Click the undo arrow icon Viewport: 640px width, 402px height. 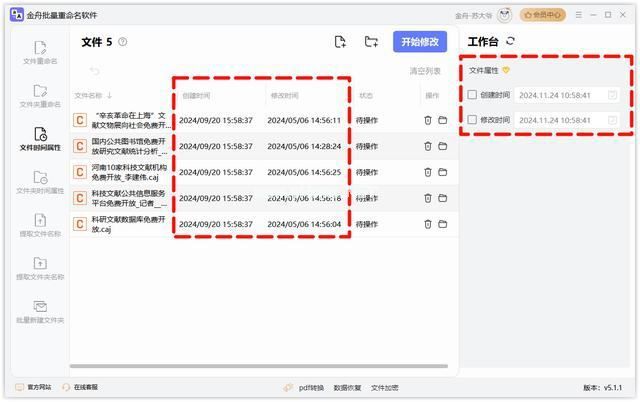tap(95, 71)
